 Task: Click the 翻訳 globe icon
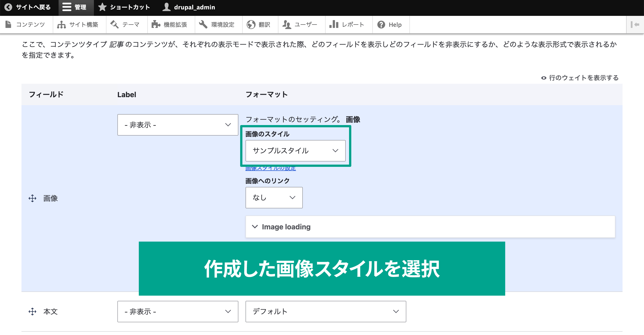click(251, 25)
